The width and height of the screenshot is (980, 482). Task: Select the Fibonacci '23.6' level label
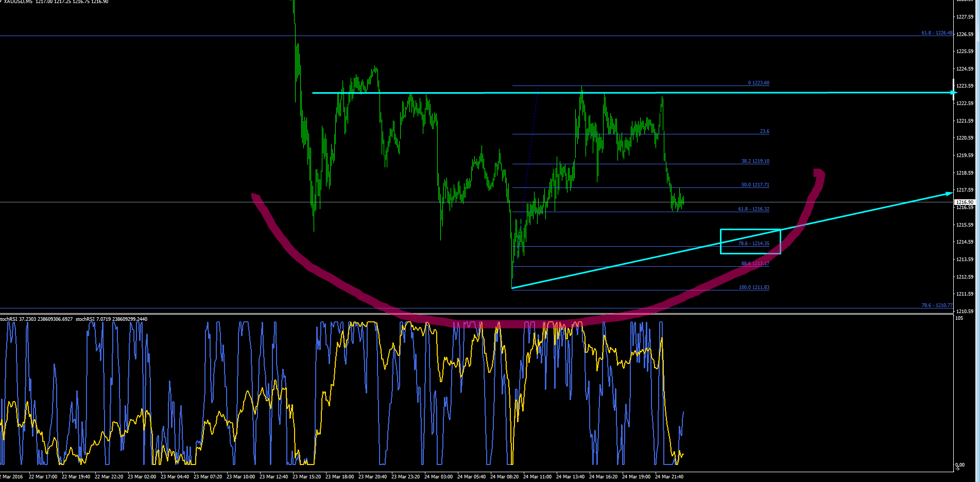765,131
